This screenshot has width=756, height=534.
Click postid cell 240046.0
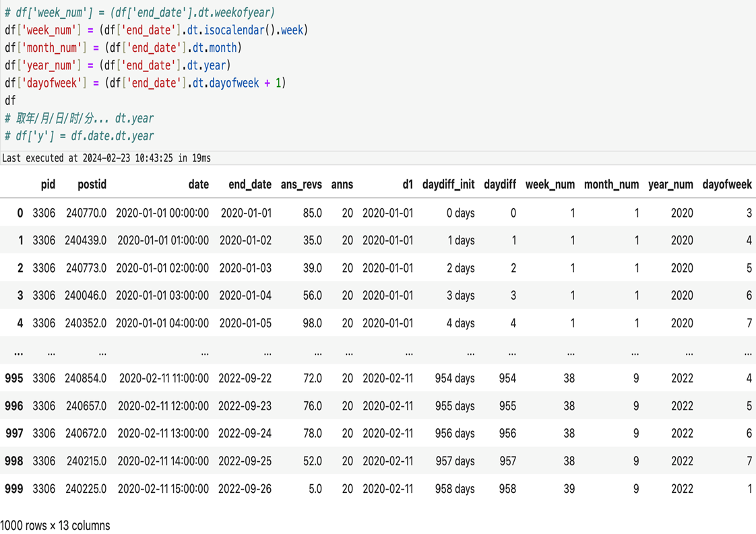click(86, 296)
